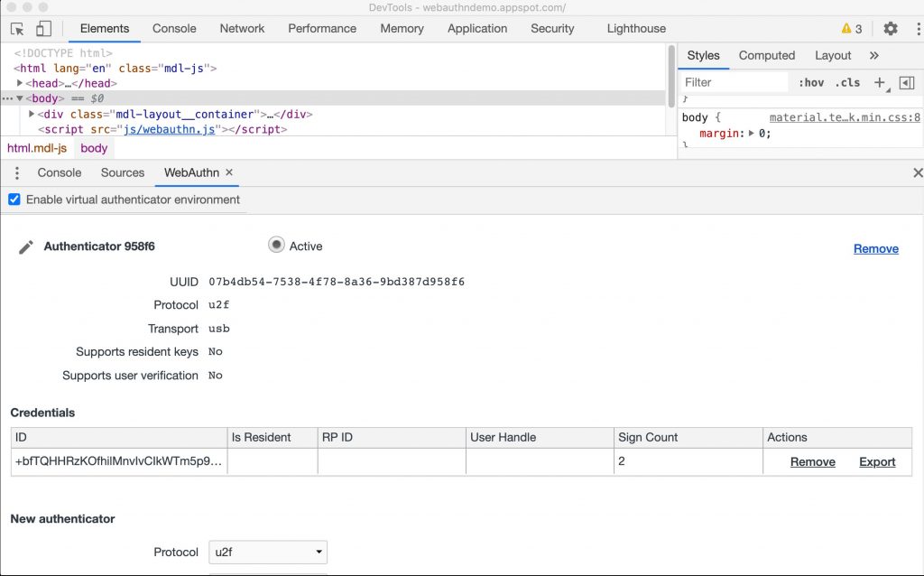This screenshot has width=924, height=576.
Task: Open the new authenticator Protocol dropdown
Action: (x=268, y=553)
